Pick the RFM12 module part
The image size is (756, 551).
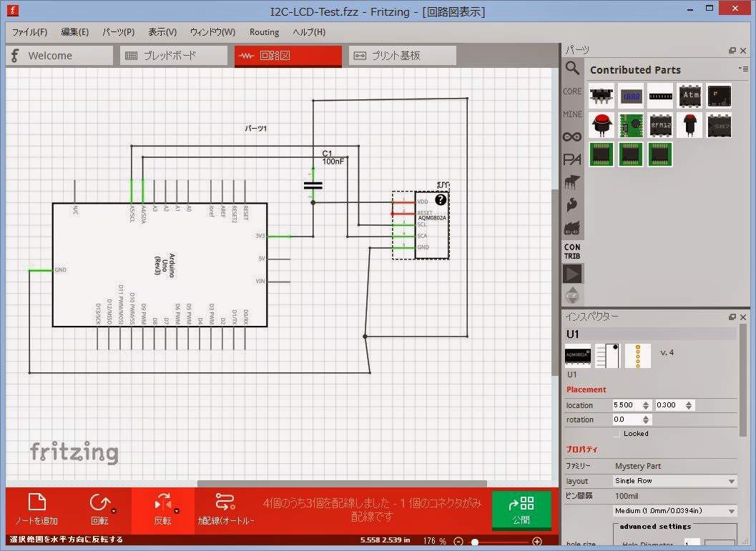click(x=661, y=125)
